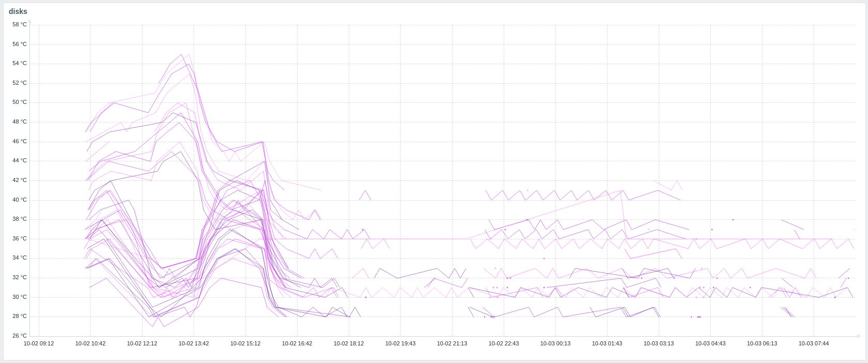Select the 26 °C axis origin label
This screenshot has width=868, height=363.
click(x=20, y=336)
